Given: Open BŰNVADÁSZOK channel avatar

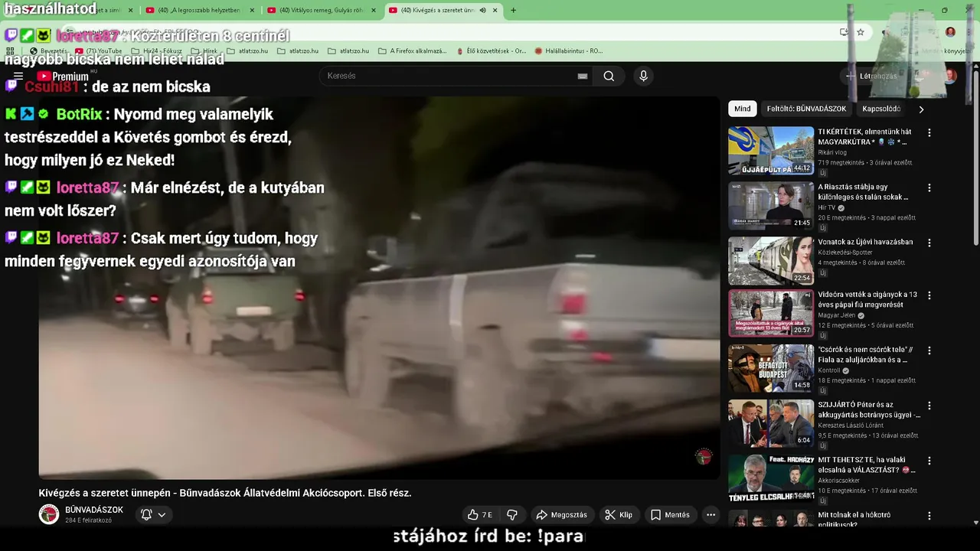Looking at the screenshot, I should (x=49, y=514).
